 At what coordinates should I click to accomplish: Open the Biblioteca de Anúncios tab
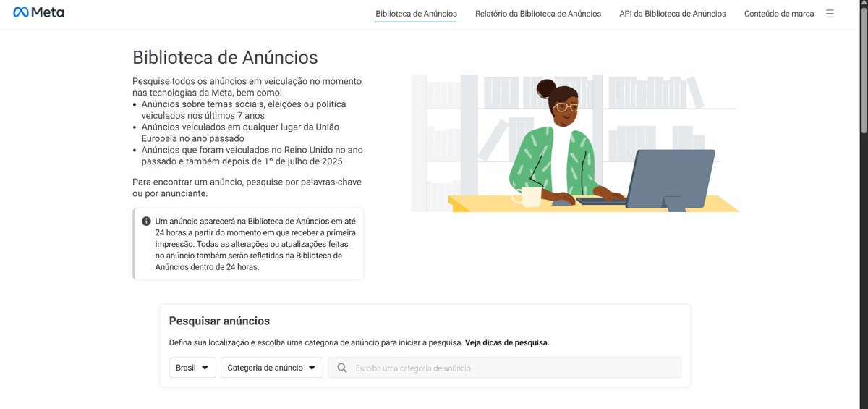tap(416, 14)
